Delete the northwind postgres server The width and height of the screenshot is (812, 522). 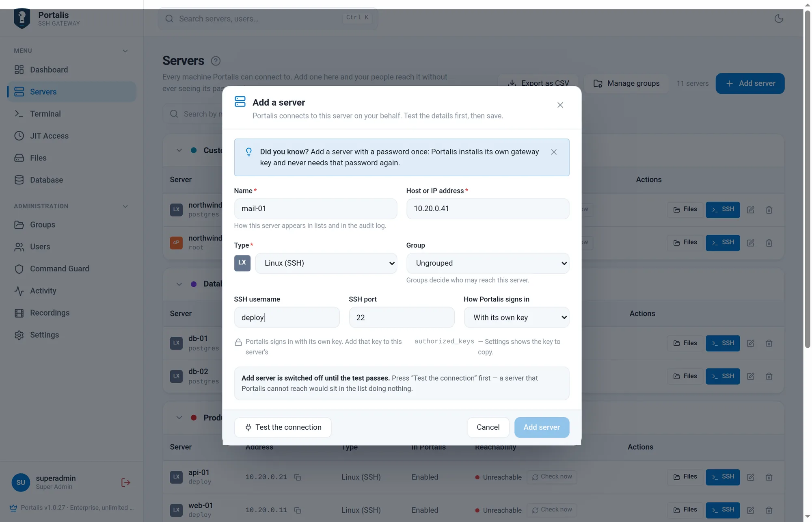pyautogui.click(x=769, y=210)
